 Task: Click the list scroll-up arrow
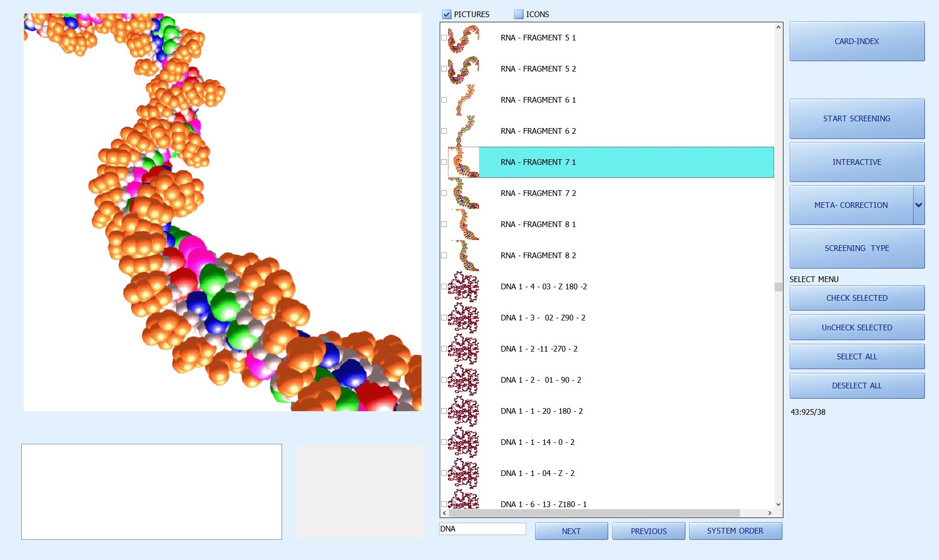click(x=778, y=27)
